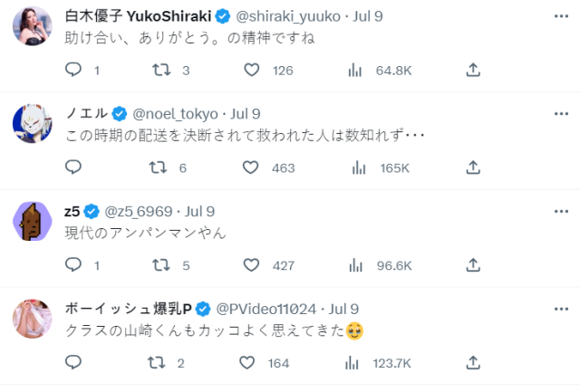Image resolution: width=580 pixels, height=392 pixels.
Task: Share 白木優子's tweet
Action: point(472,70)
